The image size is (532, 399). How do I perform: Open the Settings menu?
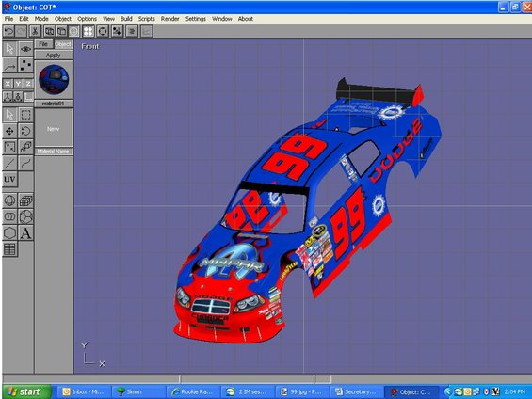point(196,19)
